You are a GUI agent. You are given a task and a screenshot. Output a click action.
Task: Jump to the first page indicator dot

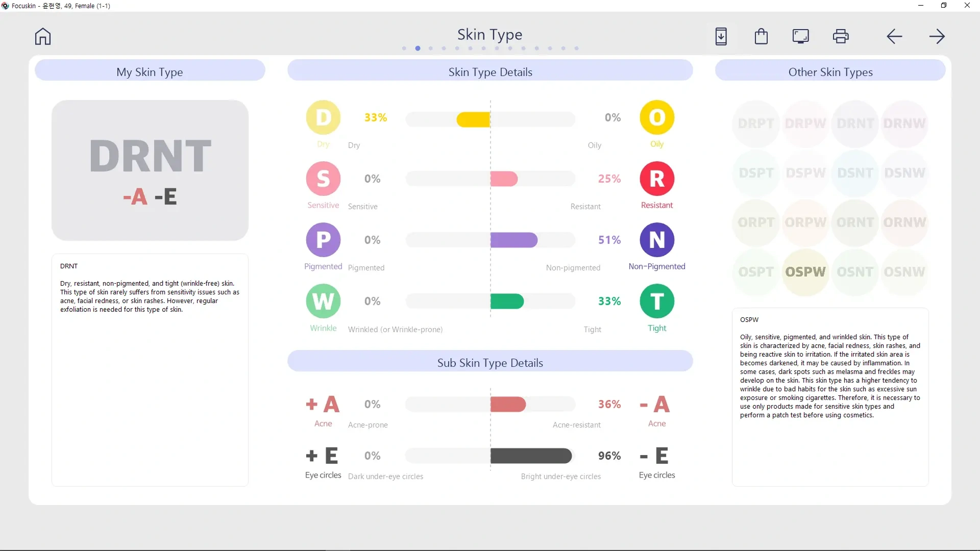point(404,48)
